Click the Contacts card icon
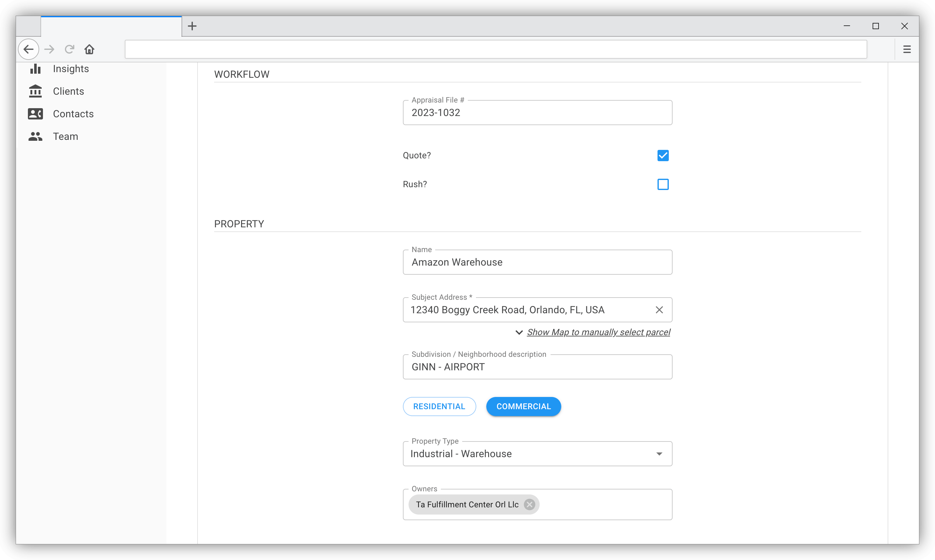This screenshot has width=935, height=560. (35, 114)
